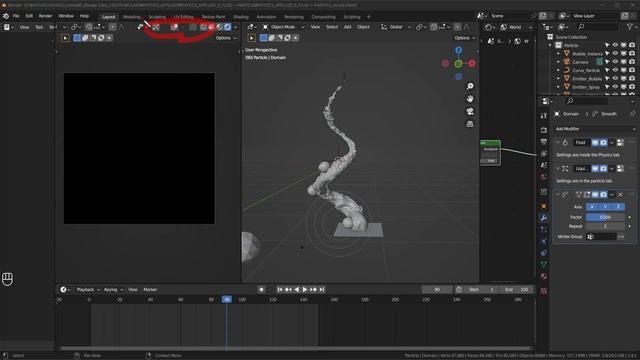Open the Keying dropdown in timeline
The height and width of the screenshot is (360, 640).
[113, 289]
